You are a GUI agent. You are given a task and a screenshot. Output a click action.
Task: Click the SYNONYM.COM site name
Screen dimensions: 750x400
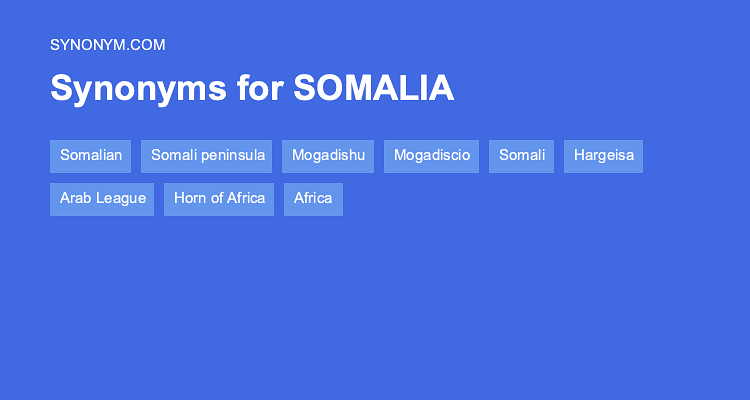108,45
